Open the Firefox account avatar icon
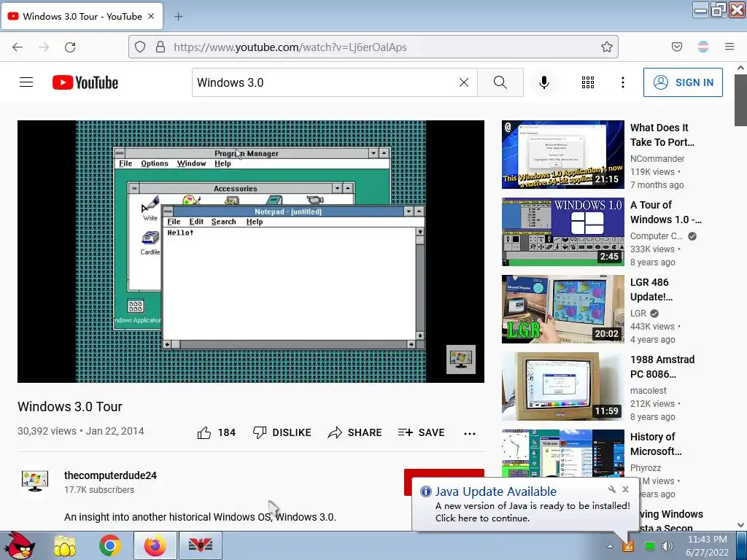Screen dimensions: 747x560 click(703, 47)
